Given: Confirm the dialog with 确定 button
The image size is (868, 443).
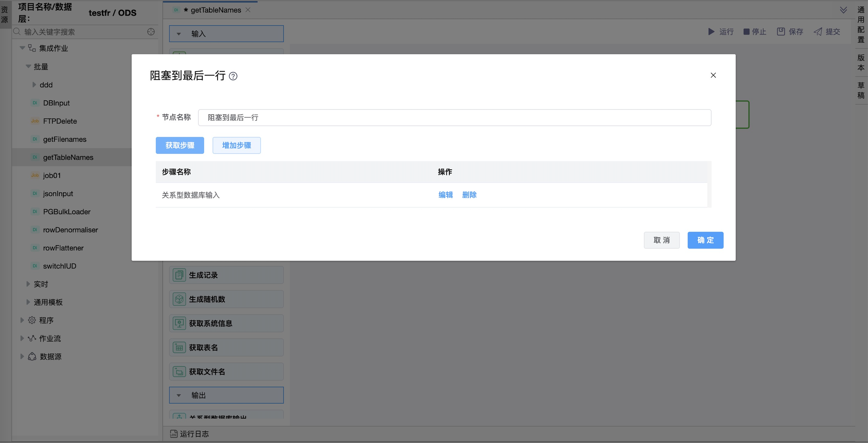Looking at the screenshot, I should pyautogui.click(x=705, y=240).
